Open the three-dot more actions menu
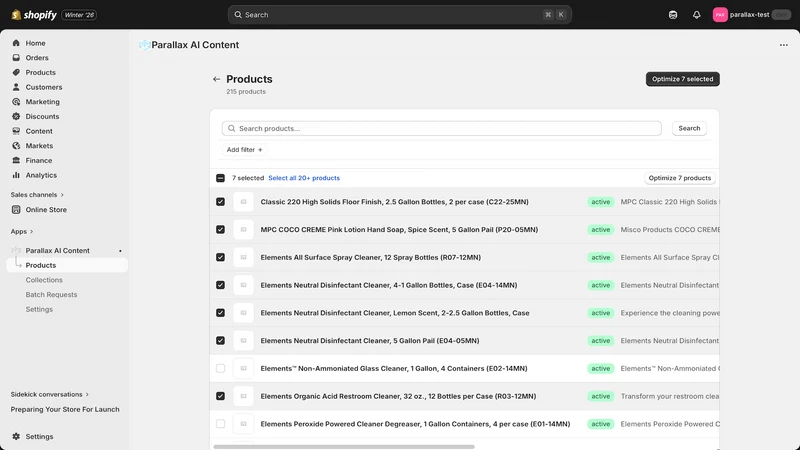Image resolution: width=800 pixels, height=450 pixels. (x=784, y=45)
